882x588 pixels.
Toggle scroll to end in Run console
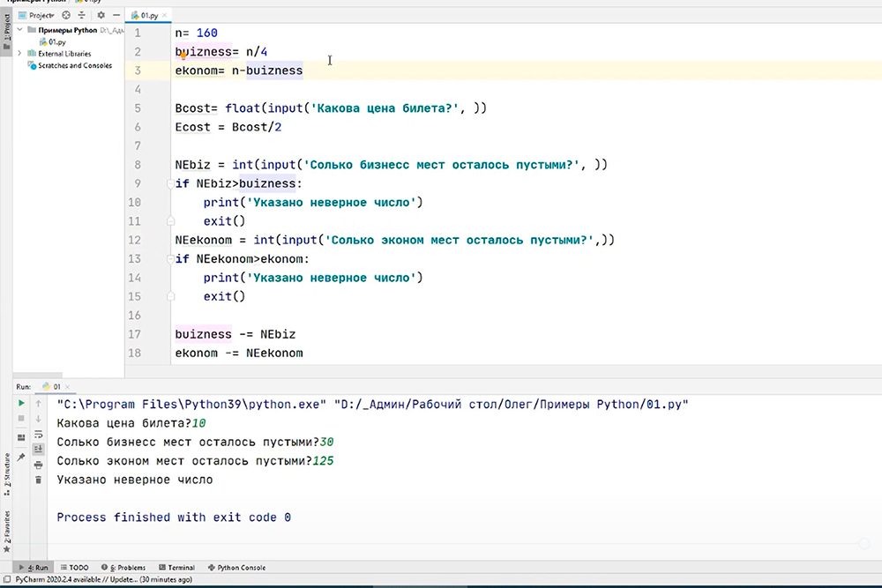(x=38, y=449)
